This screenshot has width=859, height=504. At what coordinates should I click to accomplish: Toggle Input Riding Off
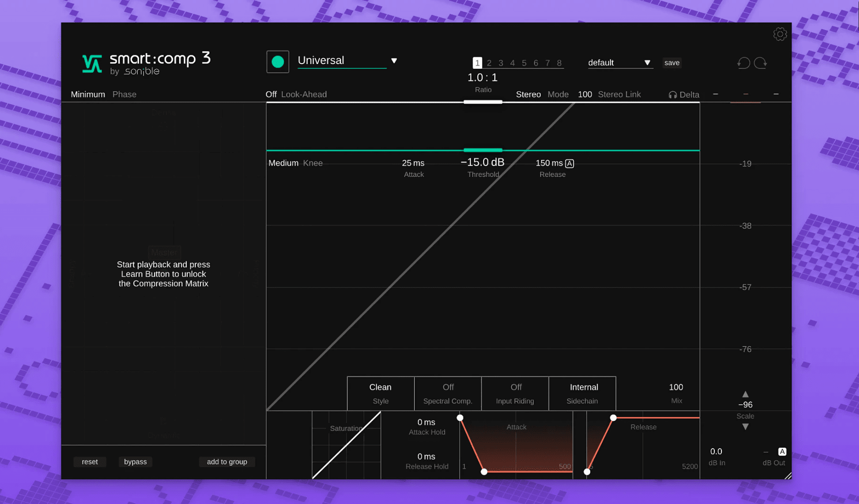coord(515,393)
